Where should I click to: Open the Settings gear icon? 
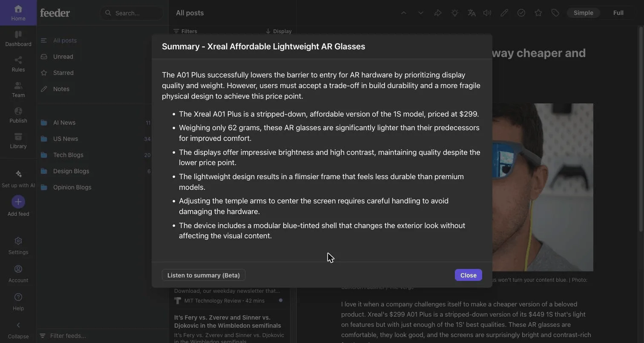coord(18,241)
